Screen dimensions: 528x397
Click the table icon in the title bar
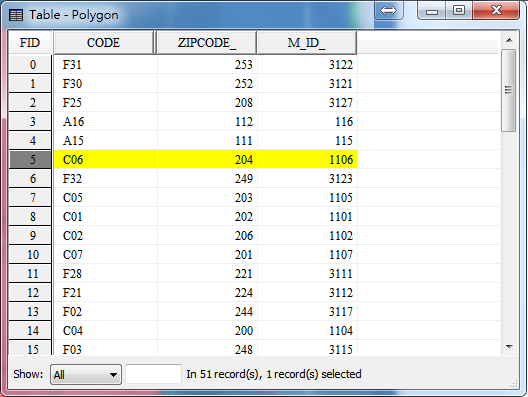coord(16,15)
